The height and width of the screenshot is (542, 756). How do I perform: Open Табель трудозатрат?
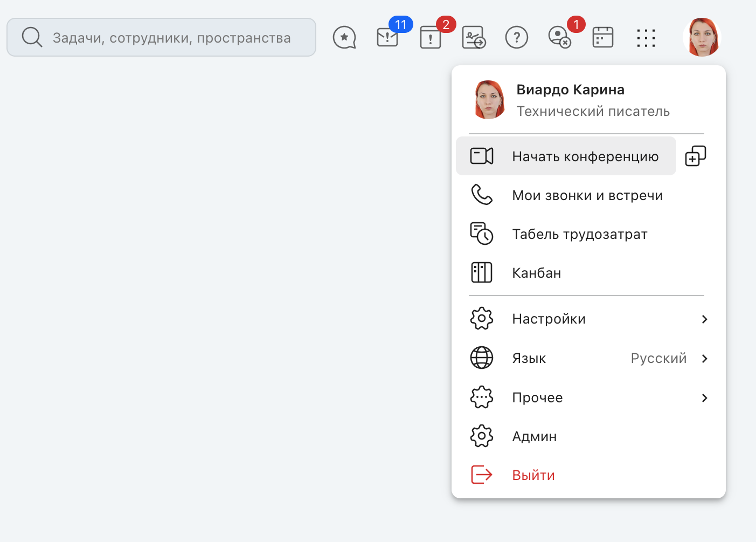[x=588, y=234]
